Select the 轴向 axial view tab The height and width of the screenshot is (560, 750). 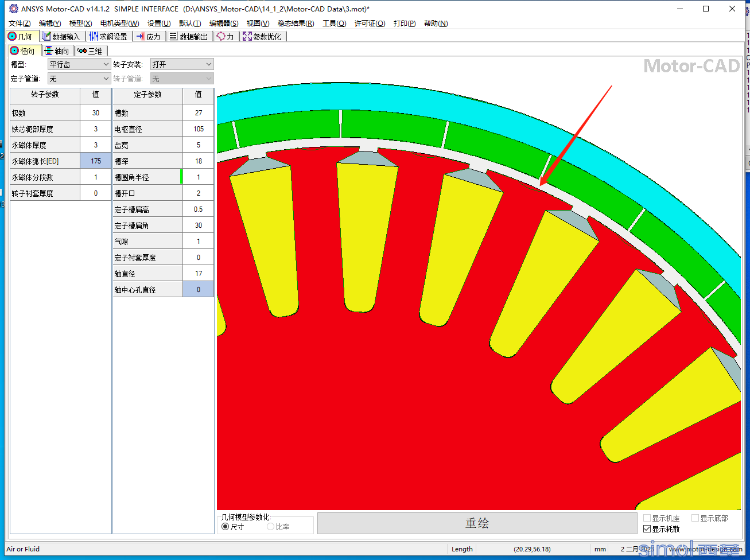[57, 50]
